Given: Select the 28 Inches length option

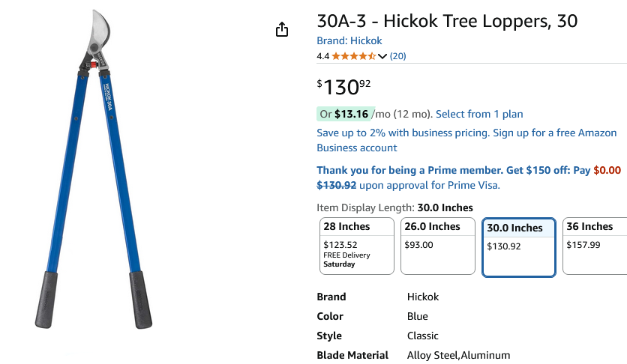Looking at the screenshot, I should click(357, 246).
